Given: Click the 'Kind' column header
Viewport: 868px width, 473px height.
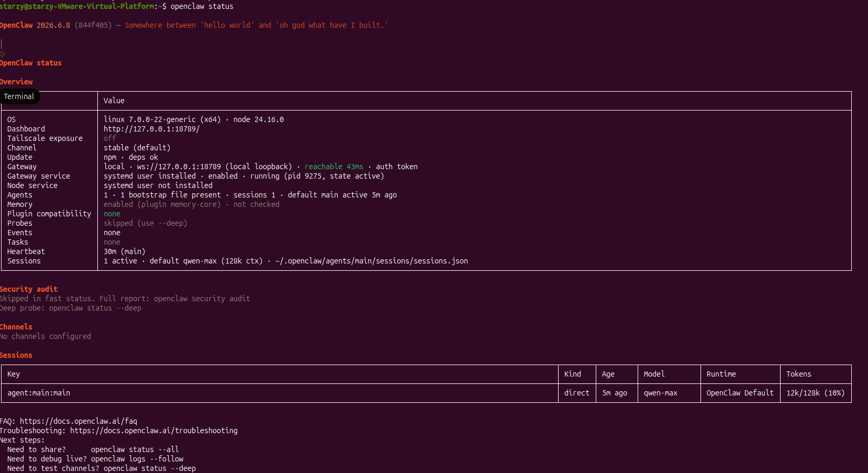Looking at the screenshot, I should coord(573,374).
